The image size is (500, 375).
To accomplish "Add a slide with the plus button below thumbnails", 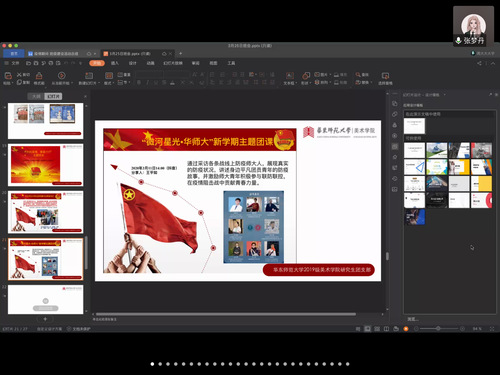I will [x=45, y=319].
